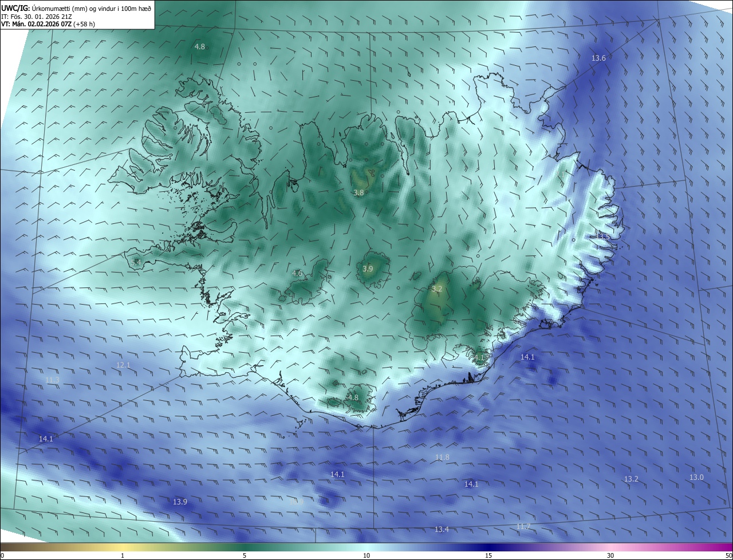
Task: Click the "50" tick on the color scale
Action: pos(728,555)
